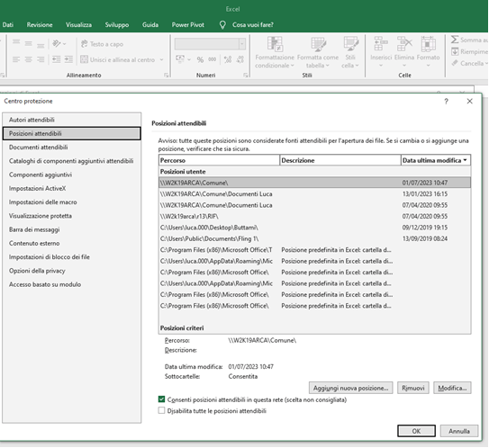This screenshot has width=489, height=448.
Task: Click the percent style icon
Action: pyautogui.click(x=200, y=59)
